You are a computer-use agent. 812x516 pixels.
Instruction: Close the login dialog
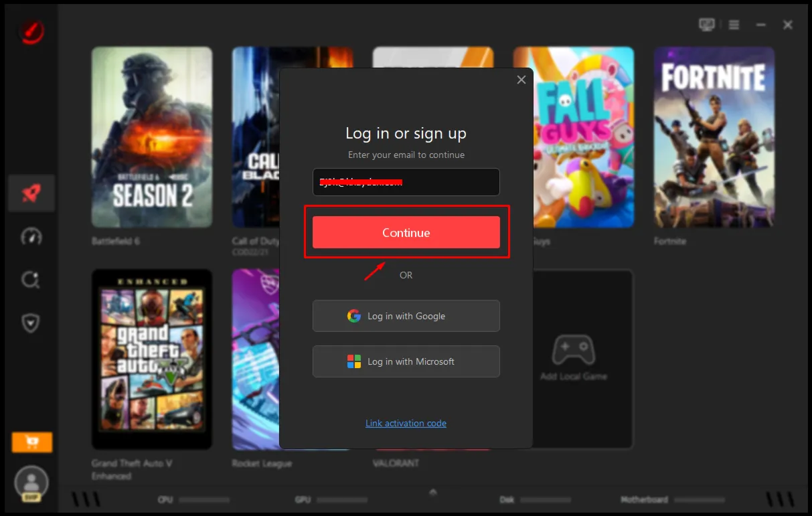(x=521, y=80)
